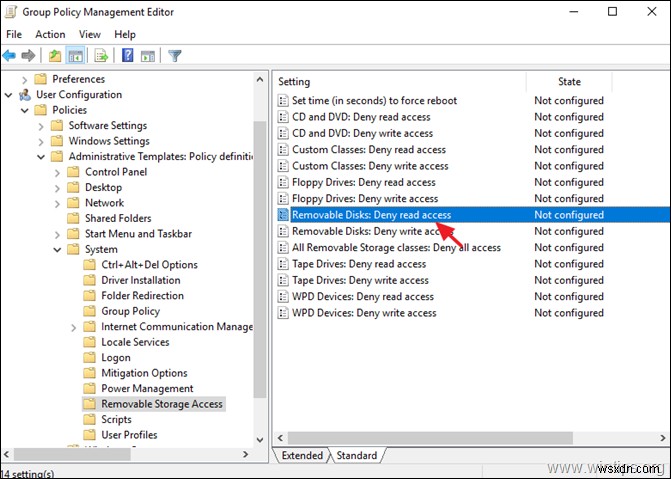Sort by the Setting column header

(x=399, y=82)
